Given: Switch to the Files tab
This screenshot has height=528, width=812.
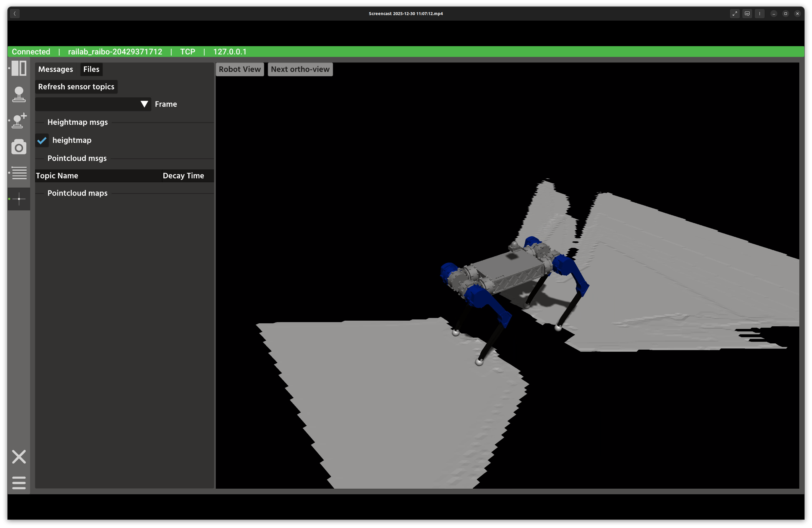Looking at the screenshot, I should click(x=91, y=69).
